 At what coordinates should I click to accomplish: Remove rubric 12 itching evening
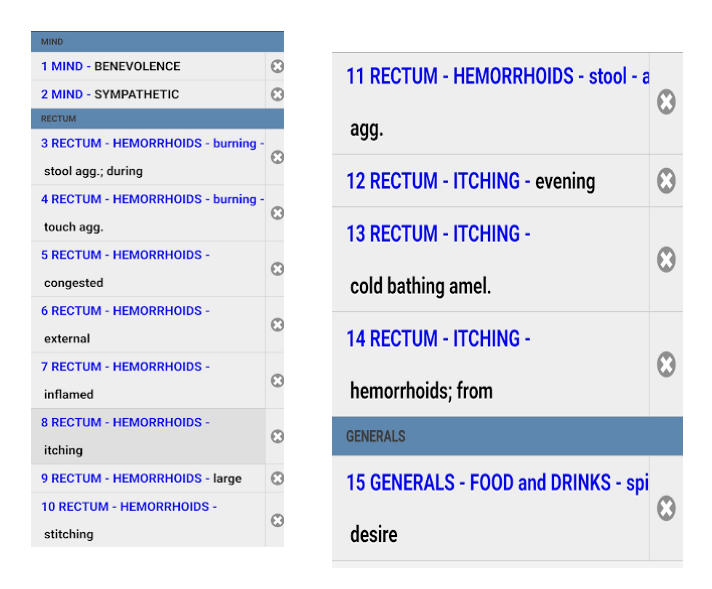(666, 181)
